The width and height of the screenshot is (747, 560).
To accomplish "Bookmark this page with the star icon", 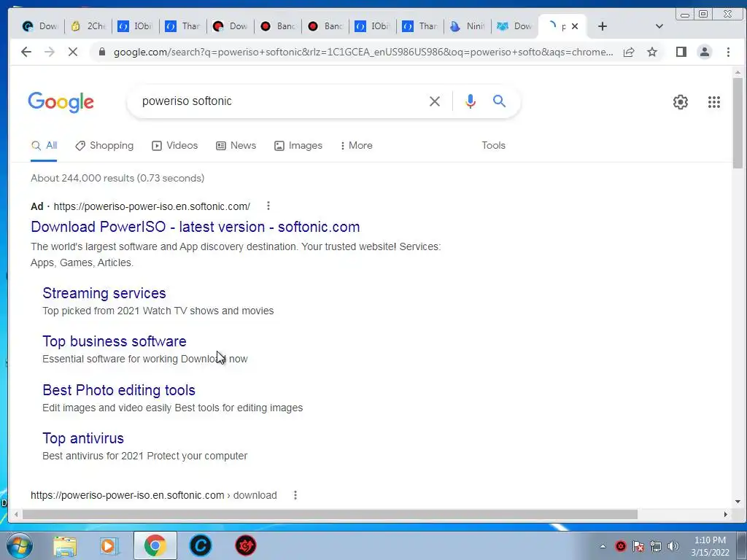I will (x=652, y=52).
